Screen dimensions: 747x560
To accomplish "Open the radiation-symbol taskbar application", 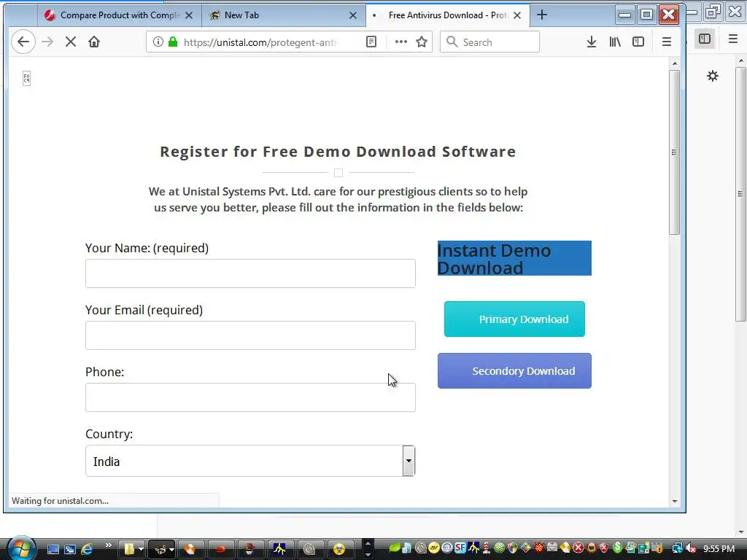I will 339,549.
